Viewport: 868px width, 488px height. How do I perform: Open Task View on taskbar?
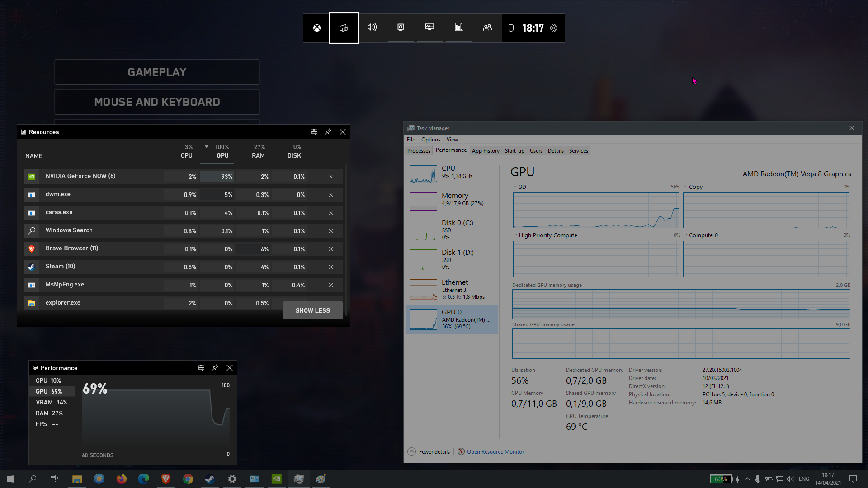click(54, 479)
